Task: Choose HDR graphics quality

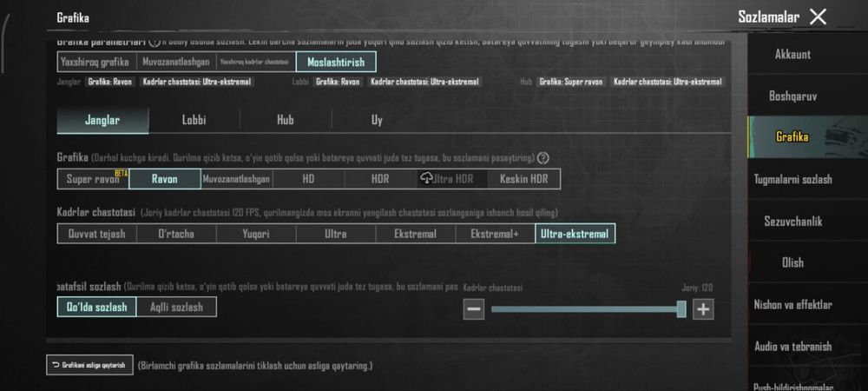Action: tap(380, 179)
